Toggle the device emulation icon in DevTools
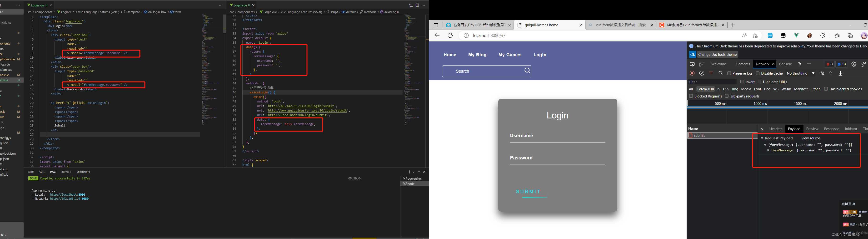 pyautogui.click(x=702, y=64)
